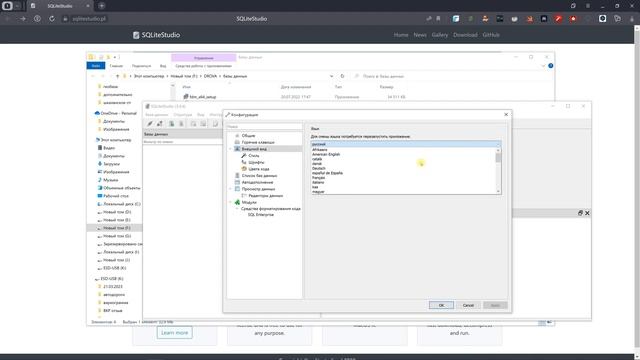Go back in the browser
Image resolution: width=640 pixels, height=360 pixels.
point(8,19)
